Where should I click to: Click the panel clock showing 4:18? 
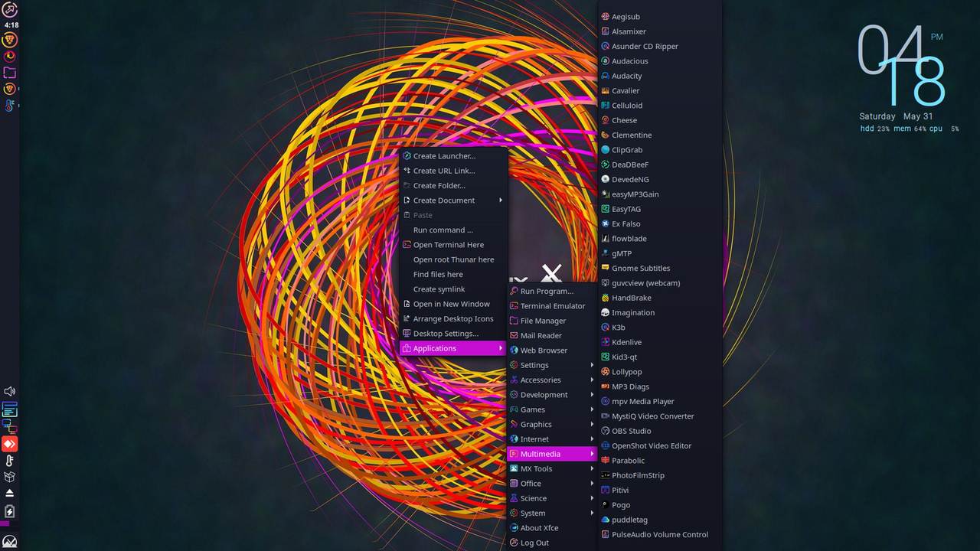click(x=11, y=25)
